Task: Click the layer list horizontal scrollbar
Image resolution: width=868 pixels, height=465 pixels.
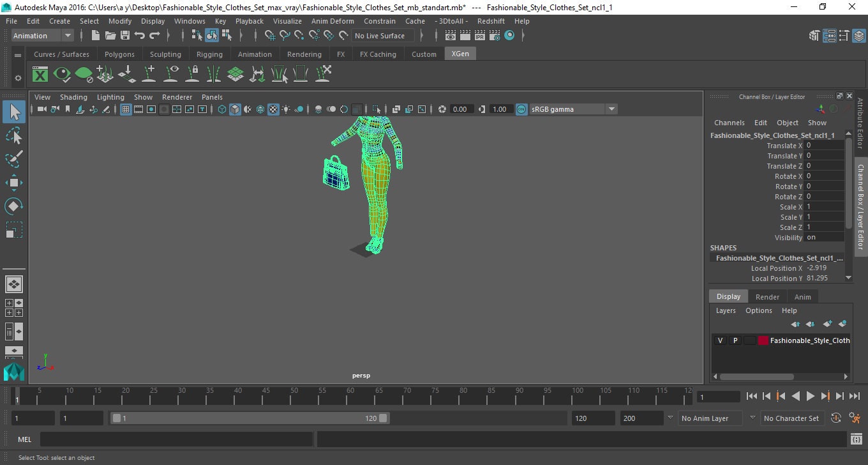Action: 757,377
